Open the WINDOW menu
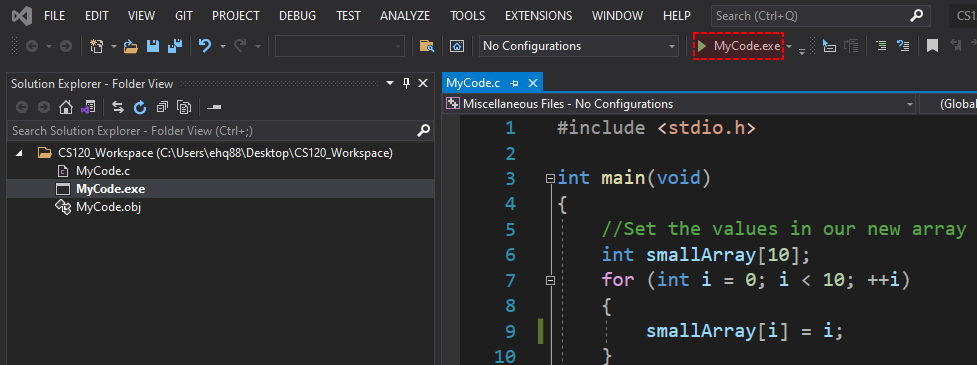Screen dimensions: 977x365 [x=617, y=16]
